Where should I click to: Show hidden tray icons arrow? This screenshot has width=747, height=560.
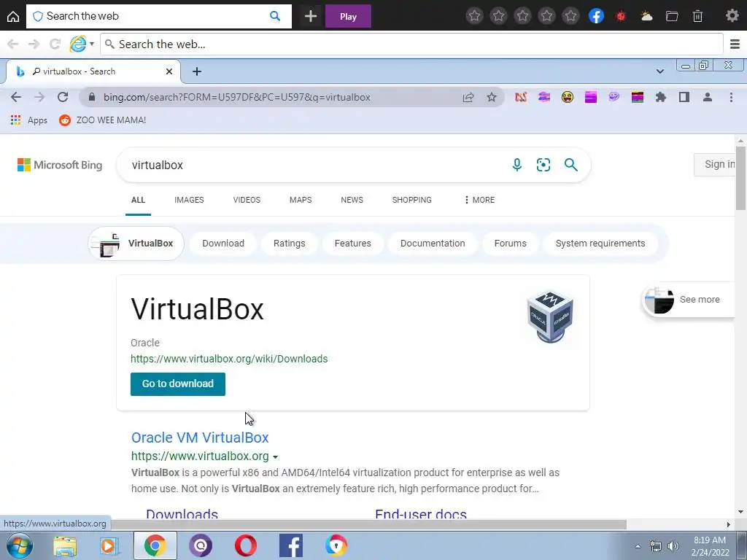click(x=638, y=546)
